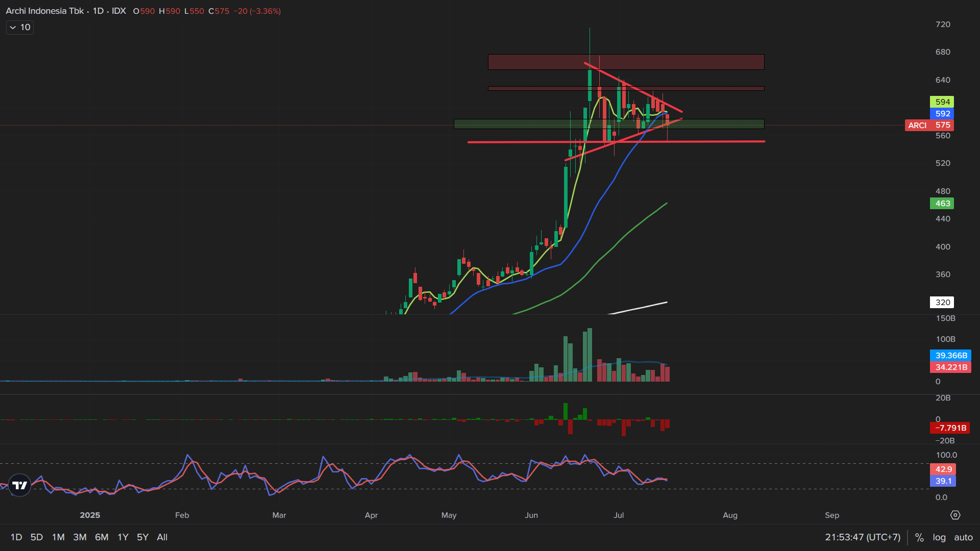The image size is (980, 551).
Task: Select the All time range
Action: [162, 537]
